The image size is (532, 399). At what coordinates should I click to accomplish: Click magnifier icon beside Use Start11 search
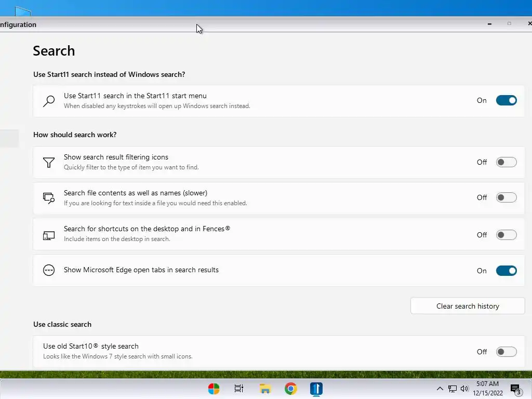[49, 101]
